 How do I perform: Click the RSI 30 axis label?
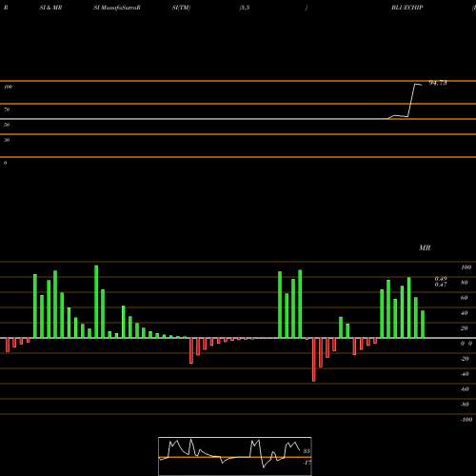7,140
